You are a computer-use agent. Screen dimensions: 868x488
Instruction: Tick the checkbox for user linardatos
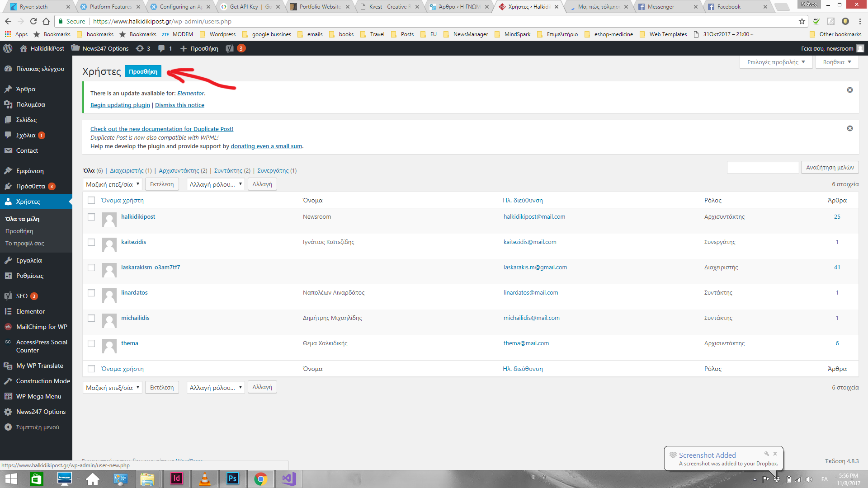point(91,293)
